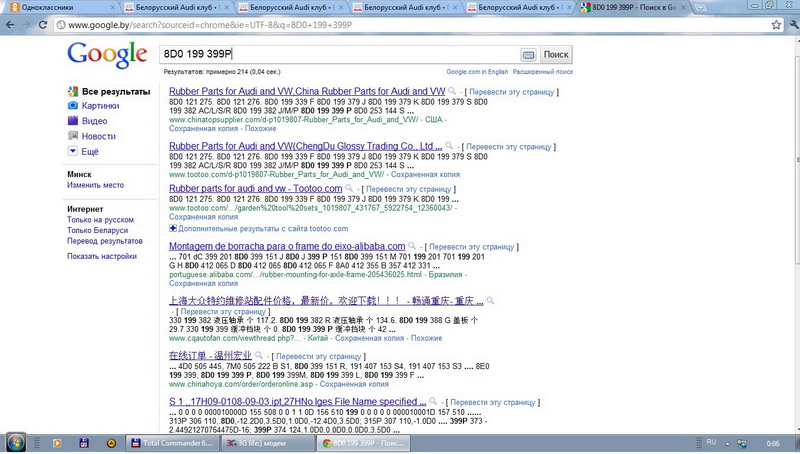Open a new tab with the plus button

pos(701,7)
